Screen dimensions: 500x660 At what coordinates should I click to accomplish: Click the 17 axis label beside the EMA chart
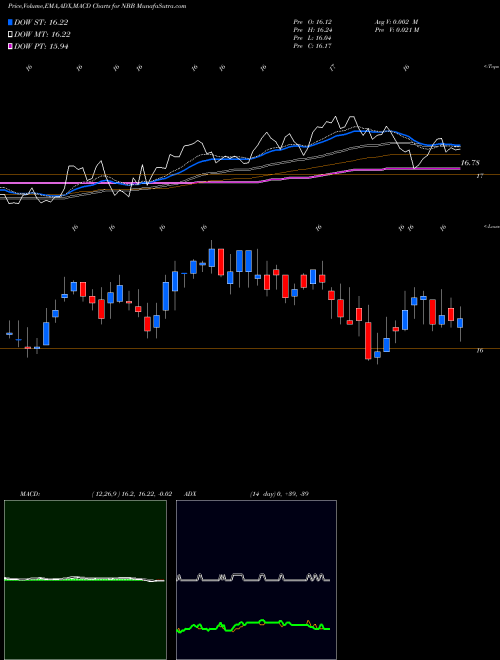pos(479,176)
